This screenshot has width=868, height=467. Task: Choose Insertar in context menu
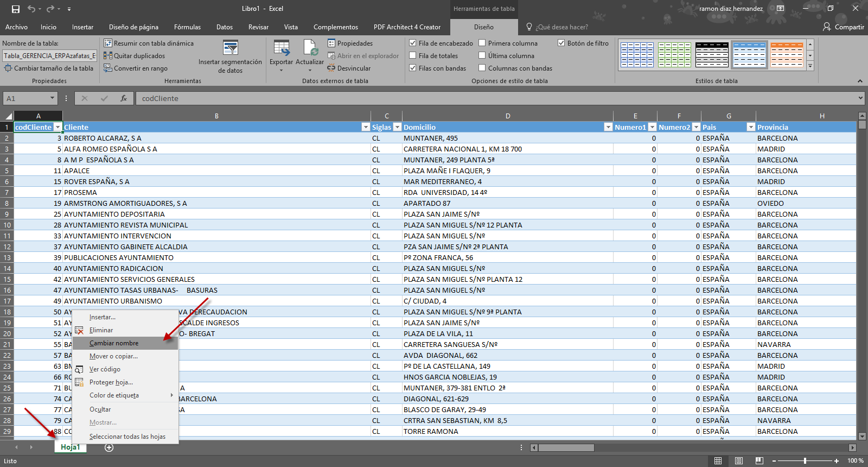tap(125, 317)
